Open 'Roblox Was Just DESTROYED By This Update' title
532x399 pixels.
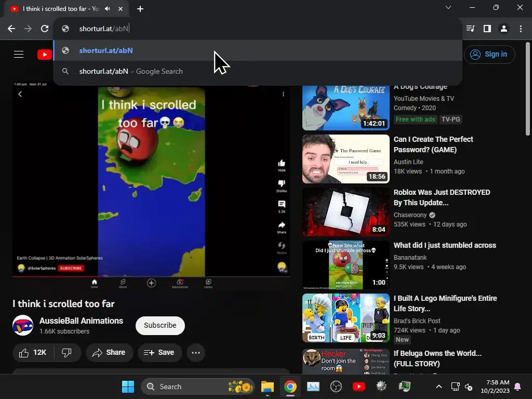click(442, 197)
